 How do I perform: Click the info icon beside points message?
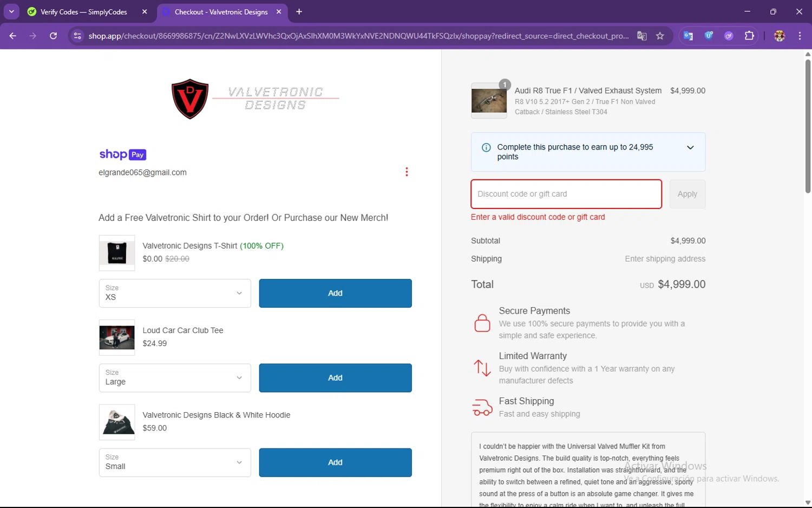[x=486, y=147]
